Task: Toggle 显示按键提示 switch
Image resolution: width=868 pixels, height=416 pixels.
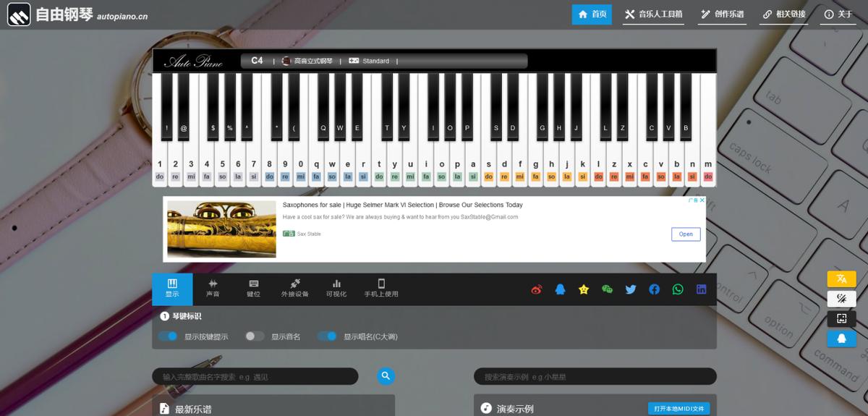Action: point(168,336)
